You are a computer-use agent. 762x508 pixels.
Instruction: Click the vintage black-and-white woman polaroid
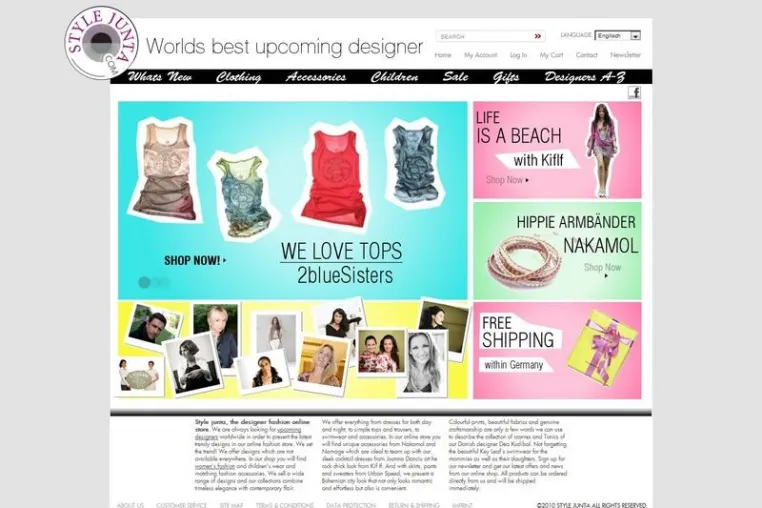coord(192,364)
